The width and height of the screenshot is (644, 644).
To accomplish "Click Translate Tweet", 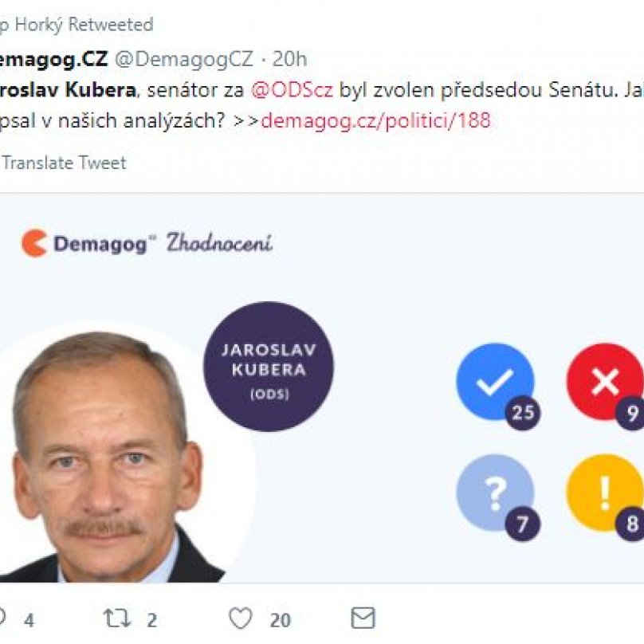I will tap(65, 163).
